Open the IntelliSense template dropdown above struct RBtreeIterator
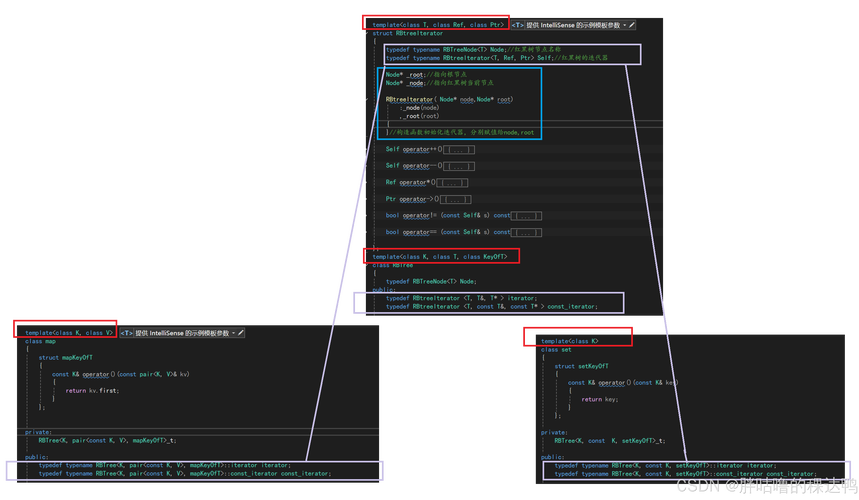 [624, 25]
